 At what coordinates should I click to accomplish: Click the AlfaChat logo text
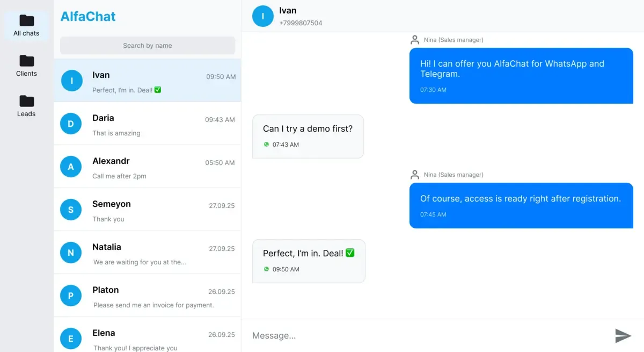(x=87, y=16)
